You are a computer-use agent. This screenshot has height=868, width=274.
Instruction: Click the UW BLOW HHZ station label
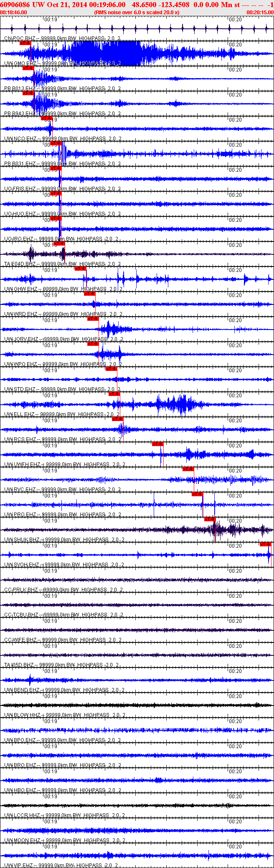[x=22, y=715]
